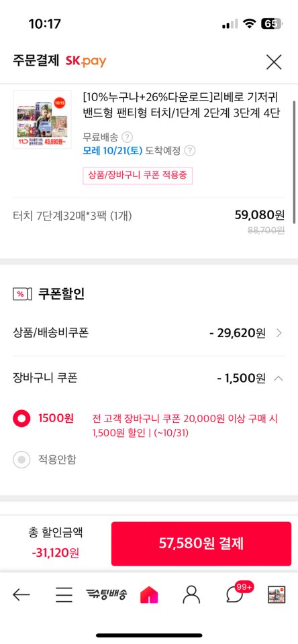The image size is (298, 644).
Task: Tap the help icon beside 도착예정
Action: click(x=190, y=151)
